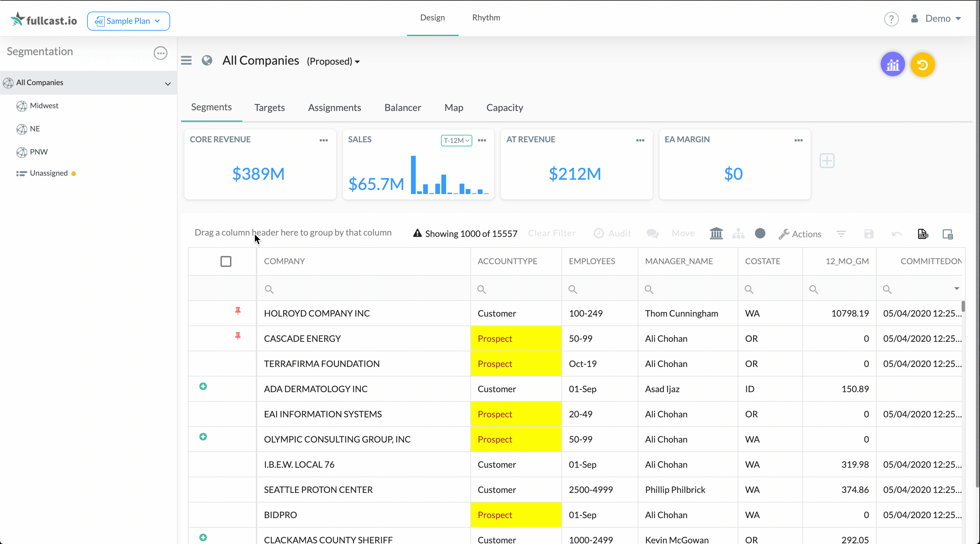Click the filter lines toolbar icon
980x544 pixels.
coord(841,234)
